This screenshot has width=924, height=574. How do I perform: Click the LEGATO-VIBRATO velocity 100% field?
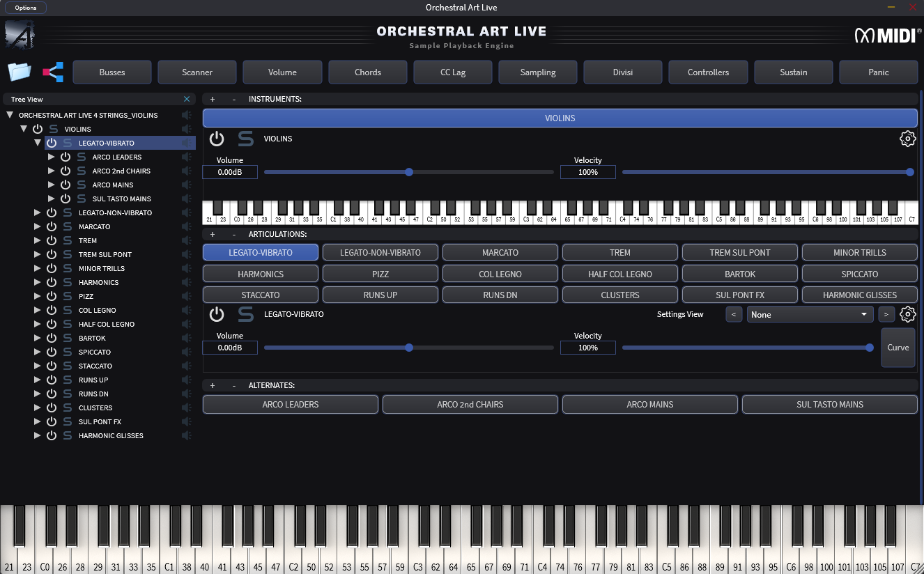[x=588, y=348]
